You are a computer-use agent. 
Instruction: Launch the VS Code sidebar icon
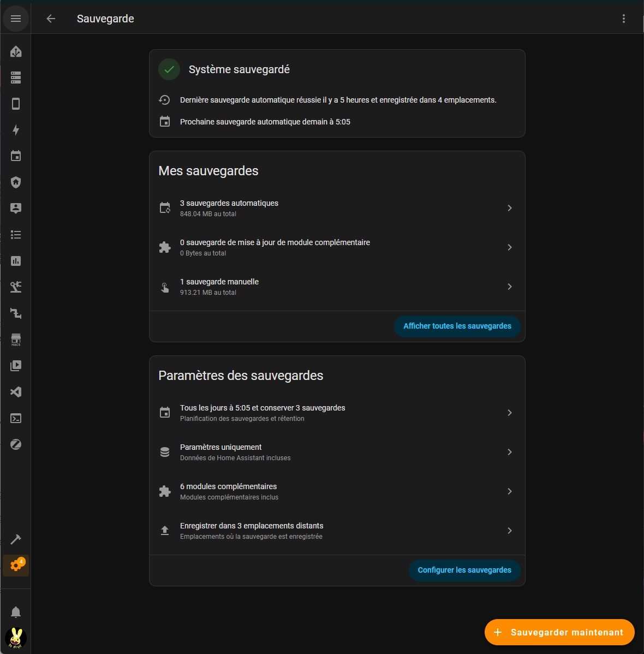15,392
